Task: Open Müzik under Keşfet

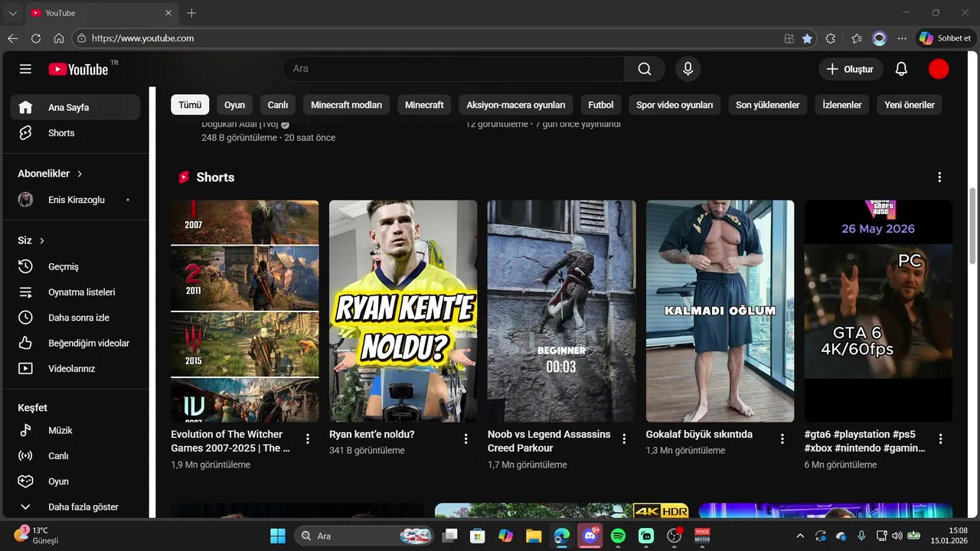Action: point(75,430)
